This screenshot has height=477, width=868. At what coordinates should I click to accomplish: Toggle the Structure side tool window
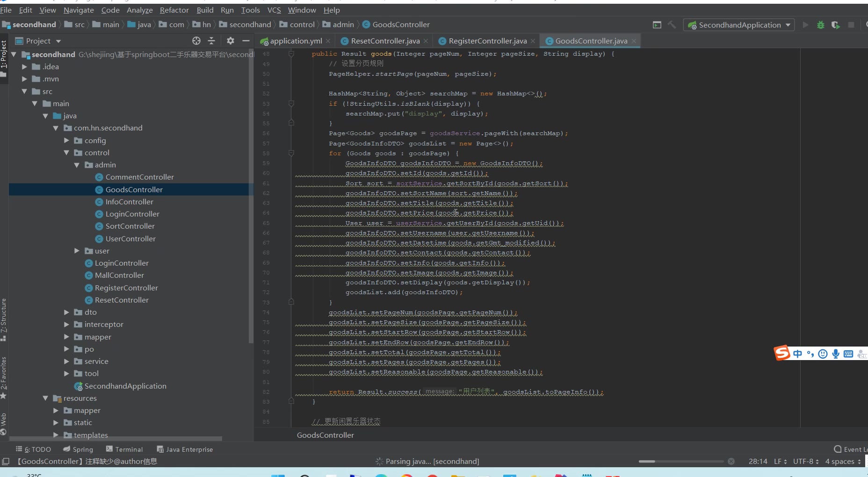[x=4, y=316]
